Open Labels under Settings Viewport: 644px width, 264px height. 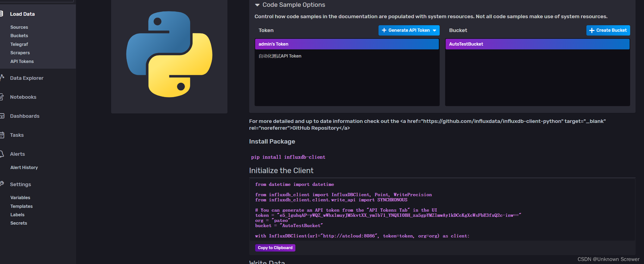[17, 215]
